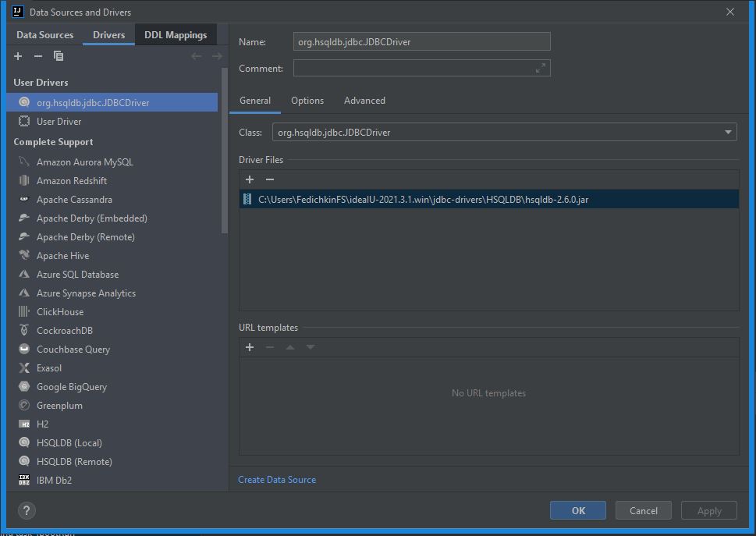Click the Apache Hive driver icon
Image resolution: width=756 pixels, height=536 pixels.
click(x=24, y=255)
